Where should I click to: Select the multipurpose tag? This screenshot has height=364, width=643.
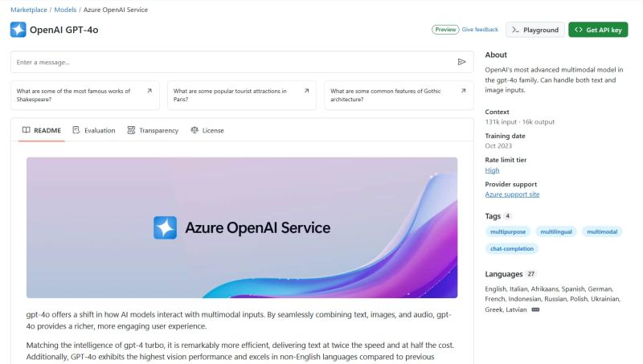(508, 231)
